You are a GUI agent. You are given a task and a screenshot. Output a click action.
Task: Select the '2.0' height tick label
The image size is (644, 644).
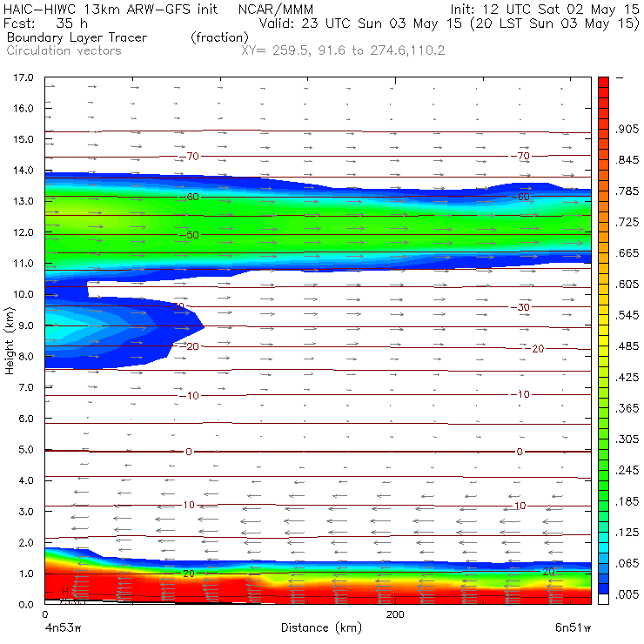(x=26, y=542)
